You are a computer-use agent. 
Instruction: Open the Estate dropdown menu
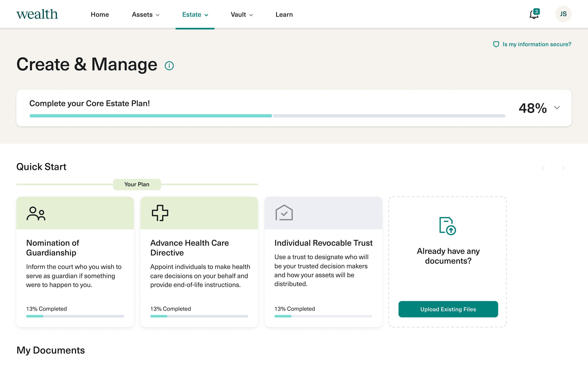click(x=195, y=15)
